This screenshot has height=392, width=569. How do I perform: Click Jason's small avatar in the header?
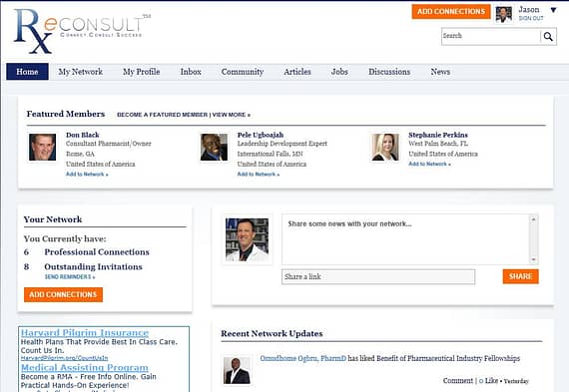click(504, 15)
